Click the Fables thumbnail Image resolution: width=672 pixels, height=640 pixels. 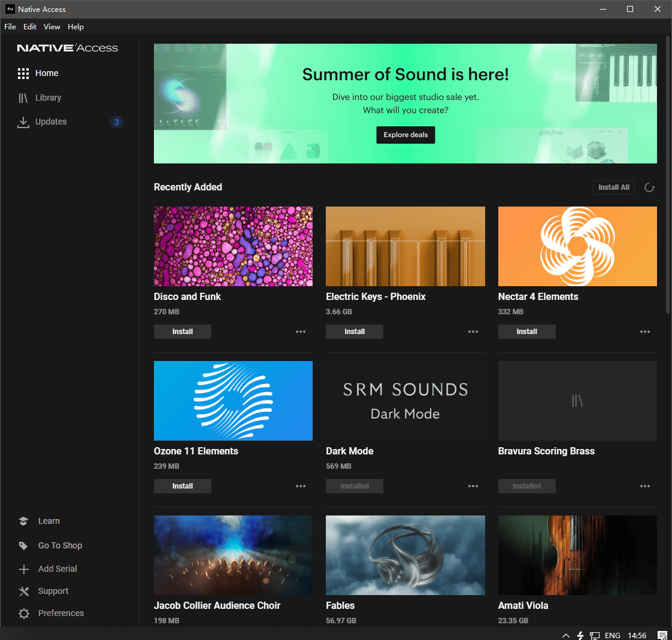[x=405, y=555]
